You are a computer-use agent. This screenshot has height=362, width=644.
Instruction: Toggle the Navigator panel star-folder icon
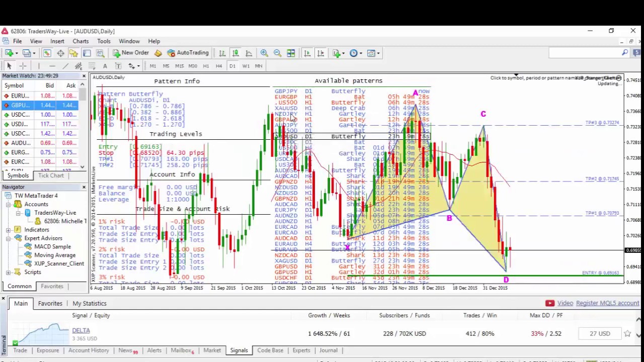[x=73, y=53]
